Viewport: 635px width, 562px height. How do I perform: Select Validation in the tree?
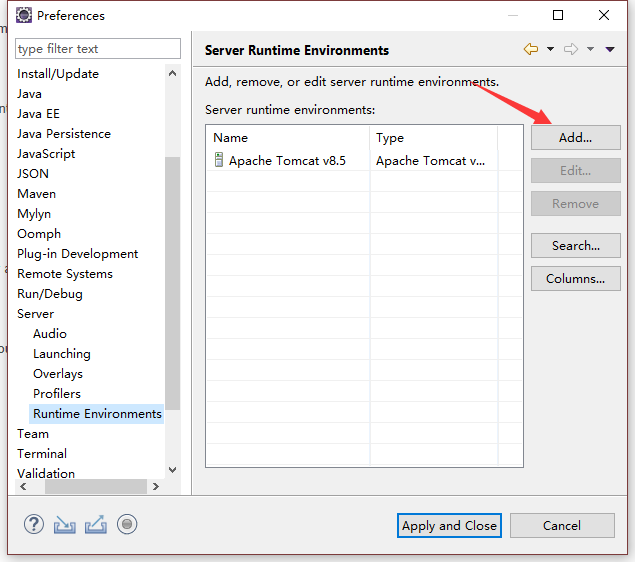click(46, 473)
